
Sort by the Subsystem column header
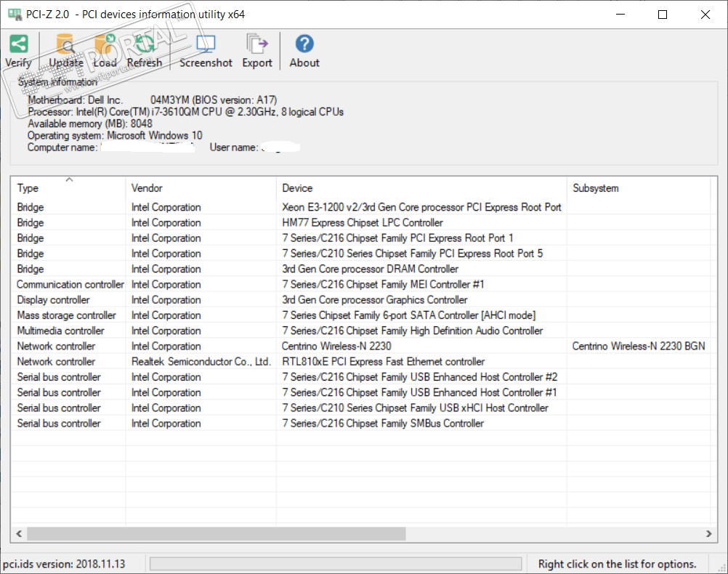point(639,188)
